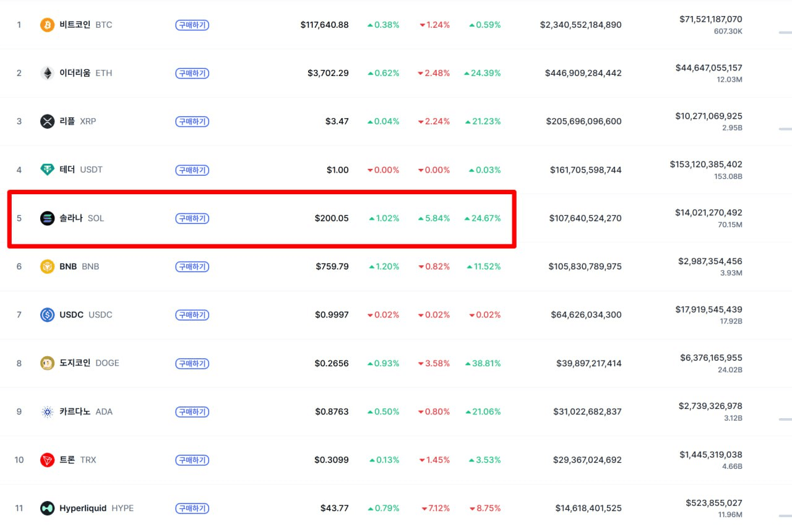The image size is (792, 532).
Task: Click Solana market cap $107,640,524,270
Action: (586, 218)
